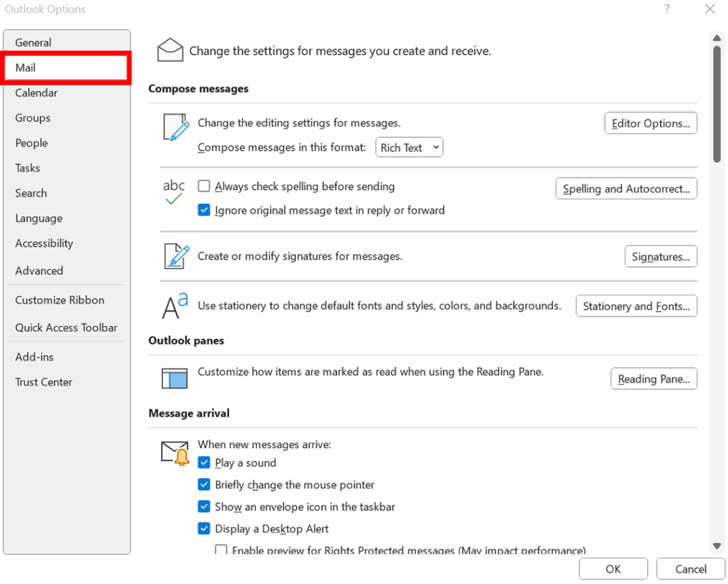The height and width of the screenshot is (584, 728).
Task: Switch to the Calendar settings page
Action: point(37,92)
